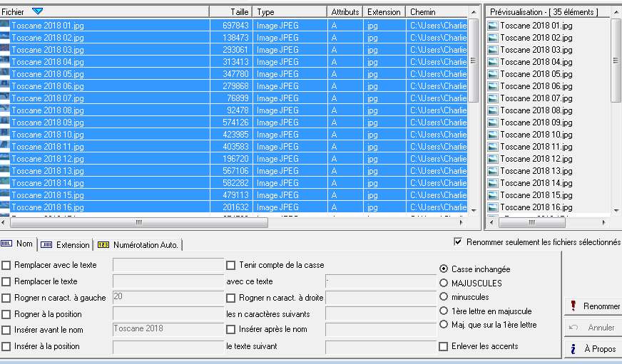Enable the Remplacer avec le texte checkbox

(6, 266)
